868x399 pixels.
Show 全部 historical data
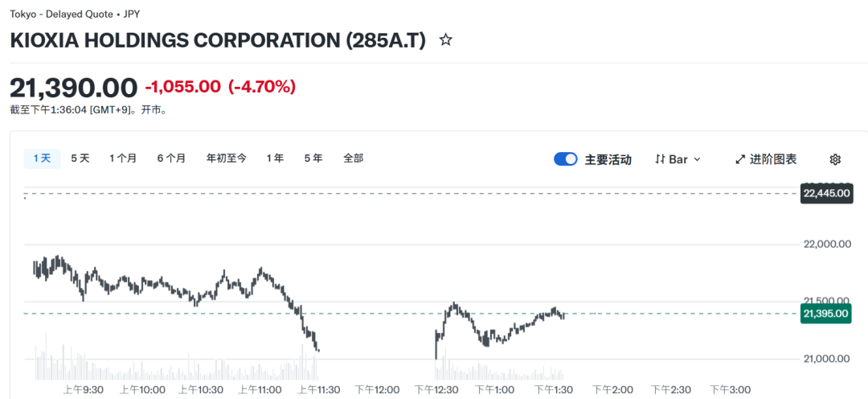(354, 158)
